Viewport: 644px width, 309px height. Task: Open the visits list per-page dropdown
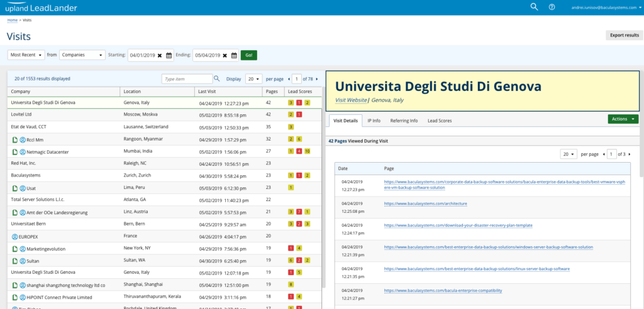pos(254,79)
